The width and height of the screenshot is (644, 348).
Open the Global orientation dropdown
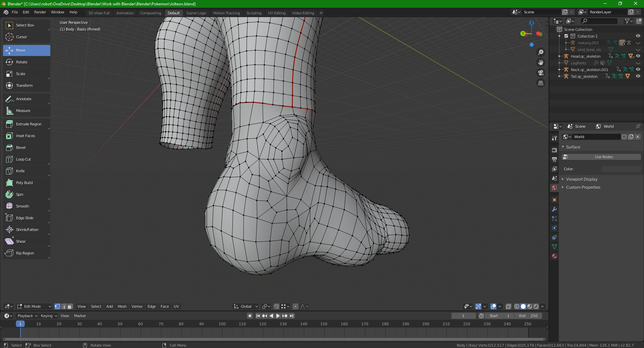246,306
